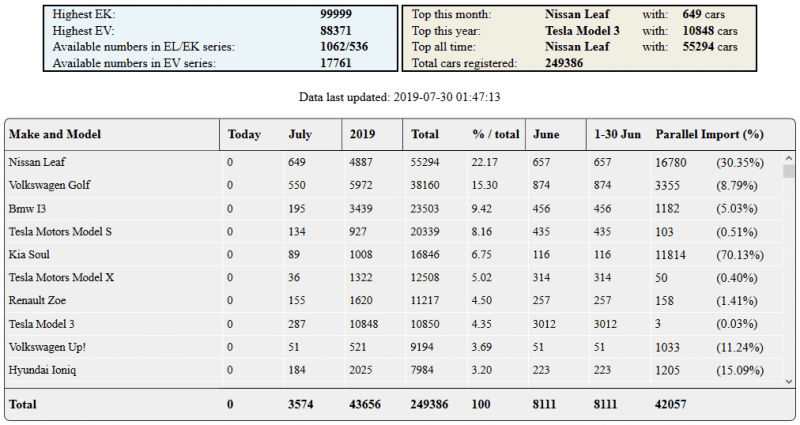800x425 pixels.
Task: Click footer July total 3574
Action: 300,405
